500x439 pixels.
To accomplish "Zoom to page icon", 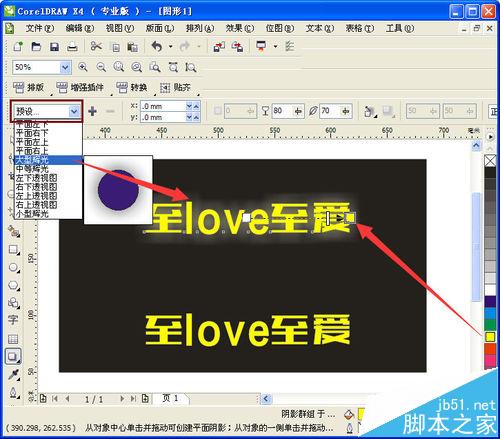I will coord(155,67).
